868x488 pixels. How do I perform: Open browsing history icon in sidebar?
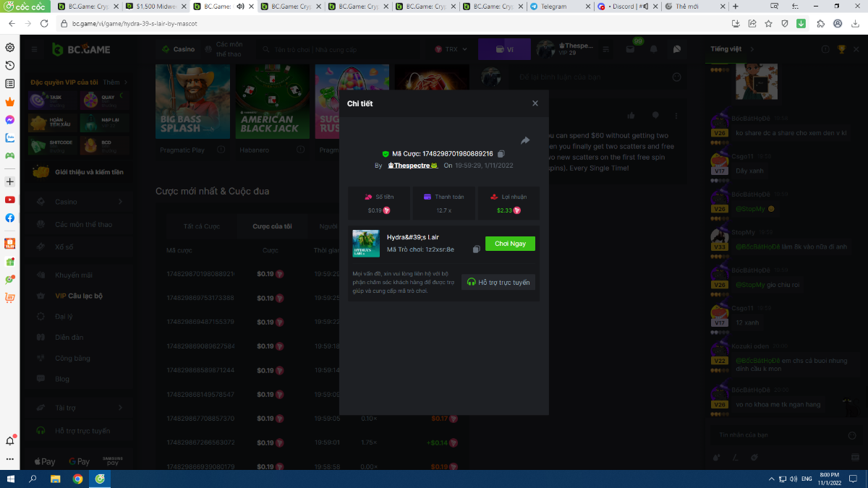[10, 66]
